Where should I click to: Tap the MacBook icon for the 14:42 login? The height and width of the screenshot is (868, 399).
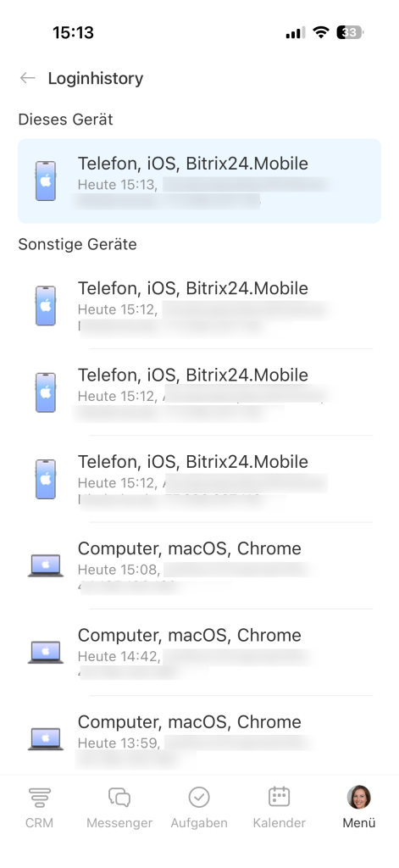tap(46, 653)
